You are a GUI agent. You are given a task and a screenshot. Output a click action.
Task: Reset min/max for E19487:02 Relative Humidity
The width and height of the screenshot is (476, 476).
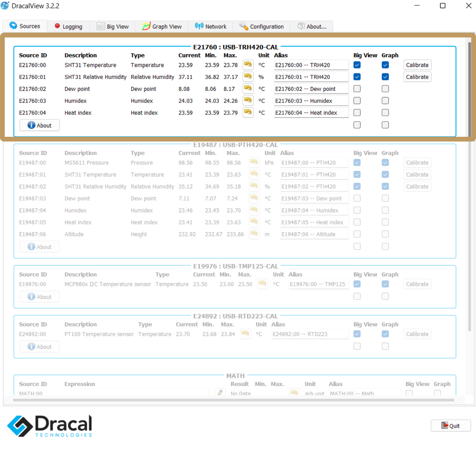pos(254,186)
